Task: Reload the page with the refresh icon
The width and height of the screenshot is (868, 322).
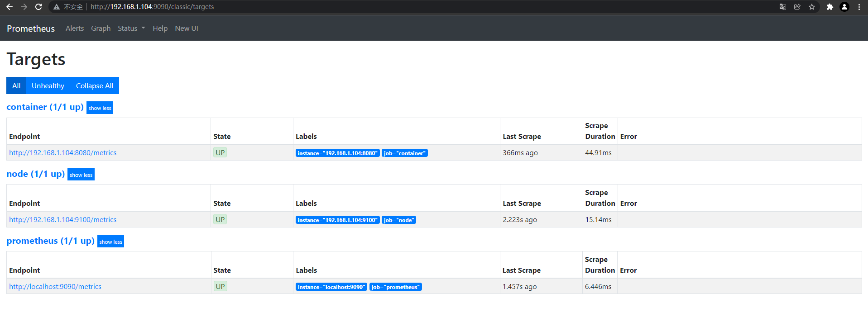Action: point(38,7)
